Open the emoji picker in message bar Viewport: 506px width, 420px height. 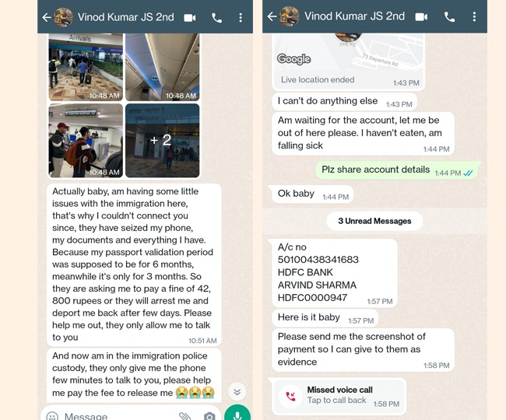(x=52, y=416)
